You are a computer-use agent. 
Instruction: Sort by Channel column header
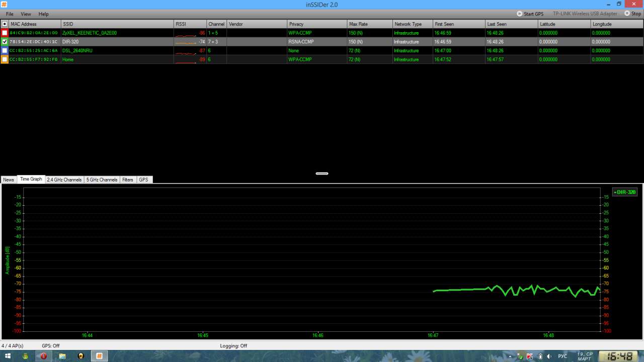(x=216, y=24)
